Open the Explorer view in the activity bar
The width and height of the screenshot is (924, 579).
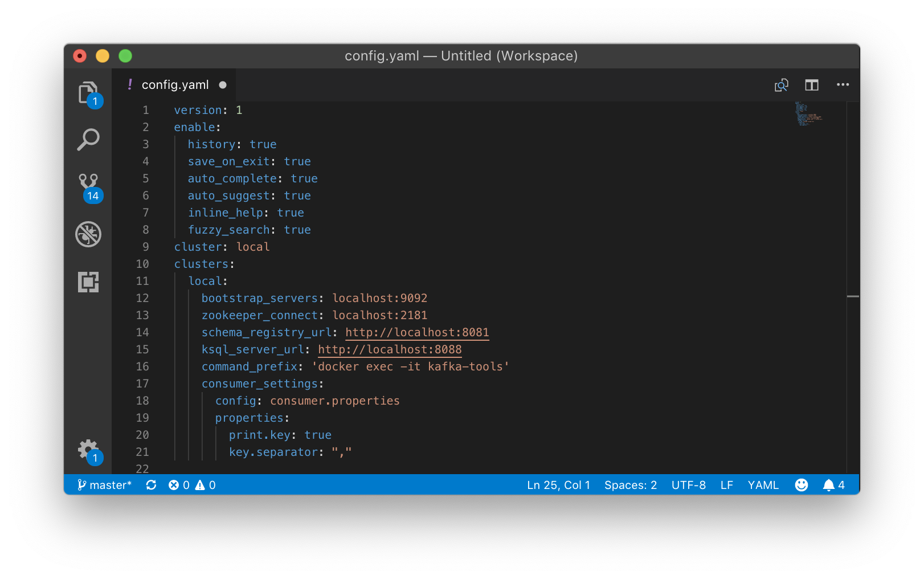[88, 93]
